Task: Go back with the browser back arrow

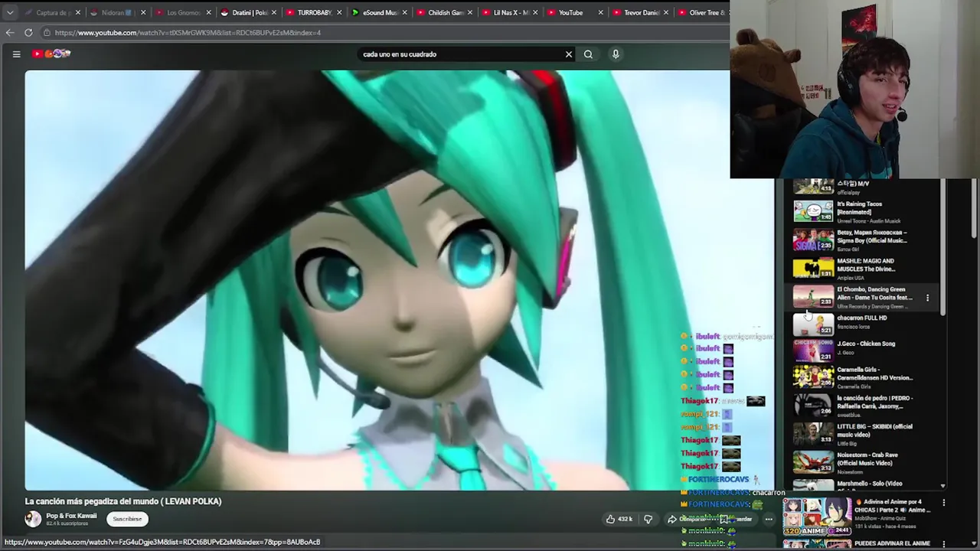Action: (x=9, y=33)
